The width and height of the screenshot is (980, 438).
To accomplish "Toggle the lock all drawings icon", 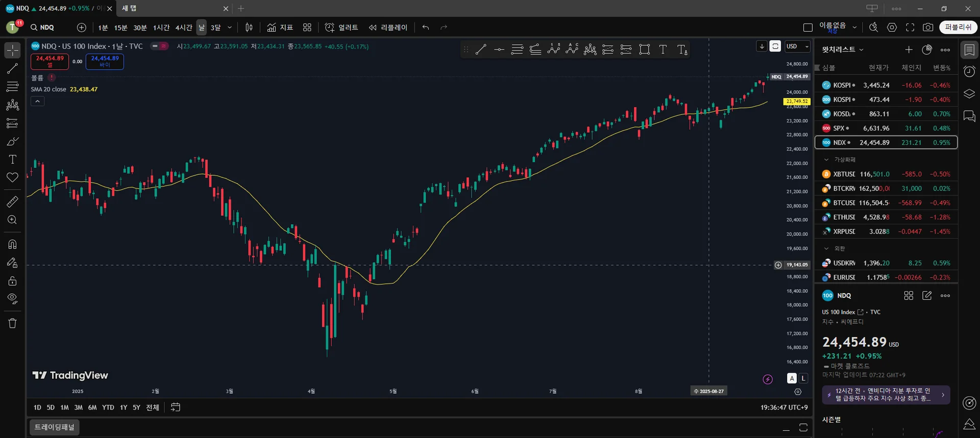I will tap(12, 281).
